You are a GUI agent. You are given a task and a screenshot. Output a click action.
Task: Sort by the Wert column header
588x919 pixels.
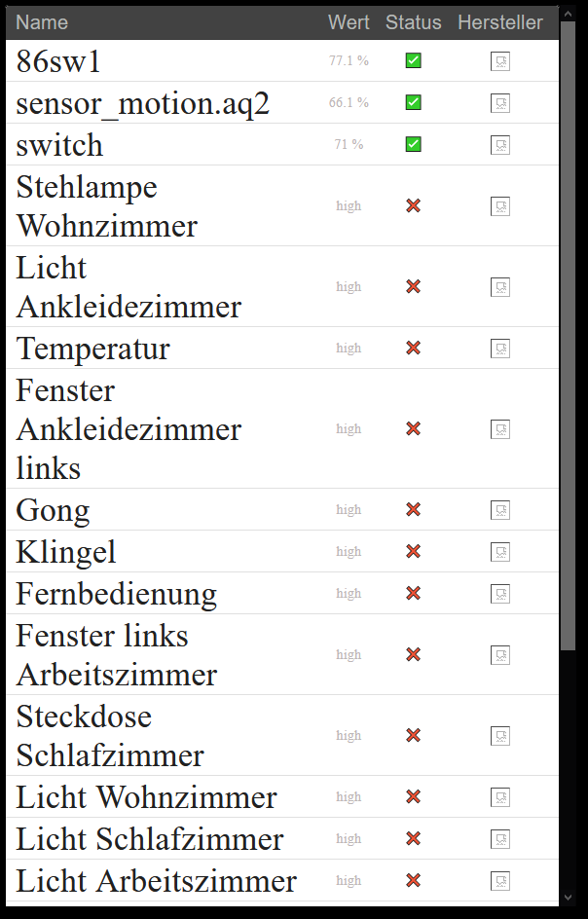pyautogui.click(x=349, y=22)
